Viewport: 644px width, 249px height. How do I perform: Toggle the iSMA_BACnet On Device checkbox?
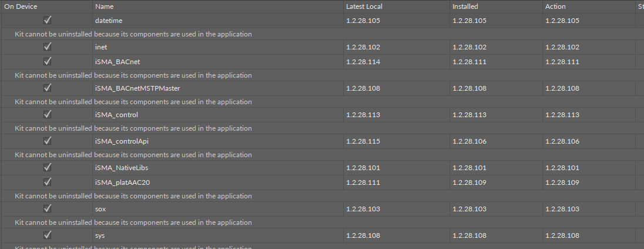[x=48, y=61]
